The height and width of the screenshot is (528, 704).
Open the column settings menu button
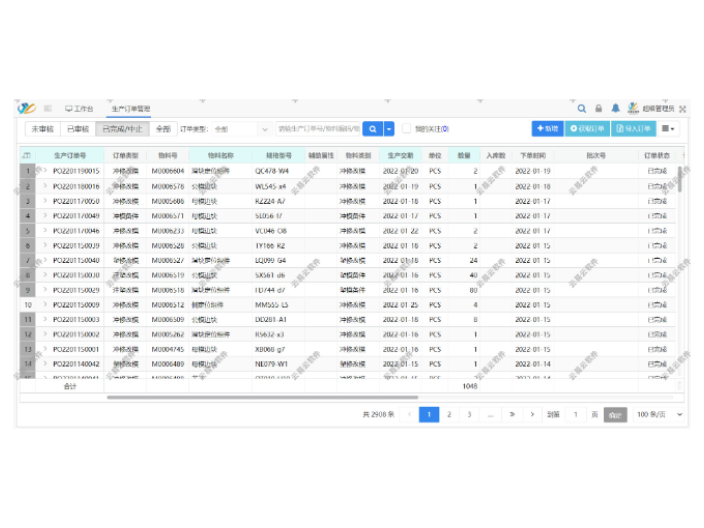pyautogui.click(x=668, y=129)
